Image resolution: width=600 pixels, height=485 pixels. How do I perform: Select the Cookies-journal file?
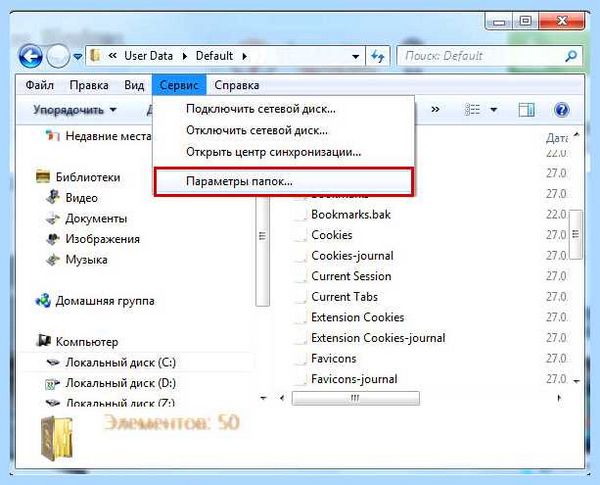click(352, 256)
